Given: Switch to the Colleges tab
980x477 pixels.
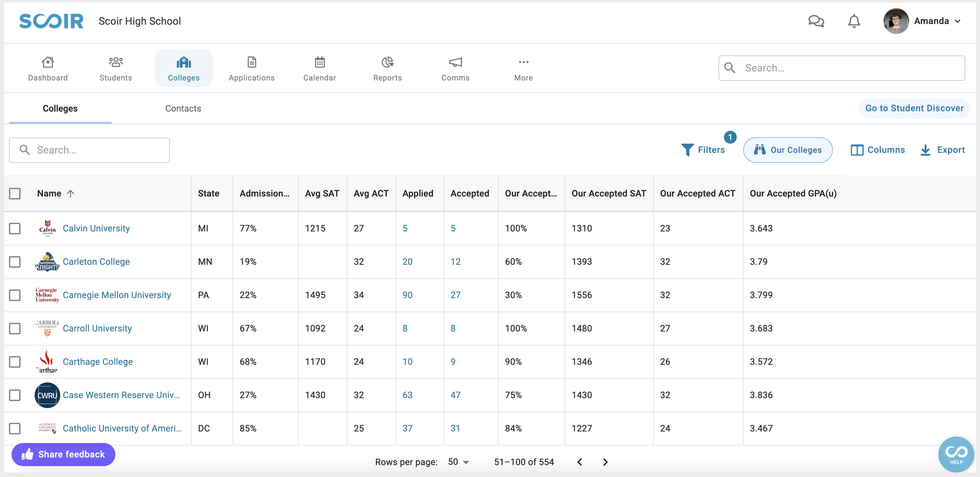Looking at the screenshot, I should click(x=60, y=108).
